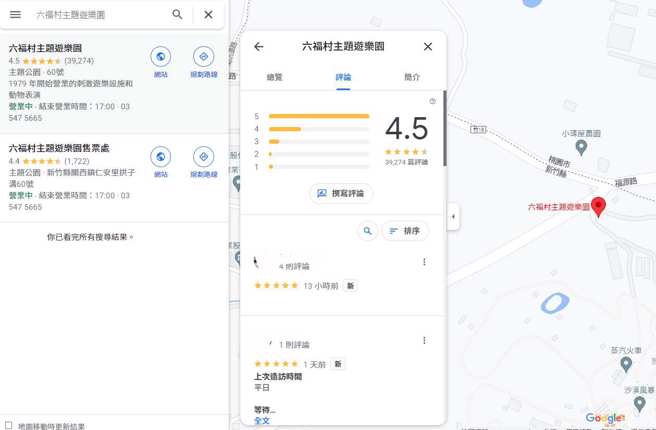Click 4 則評論 reviewer info text

coord(294,266)
